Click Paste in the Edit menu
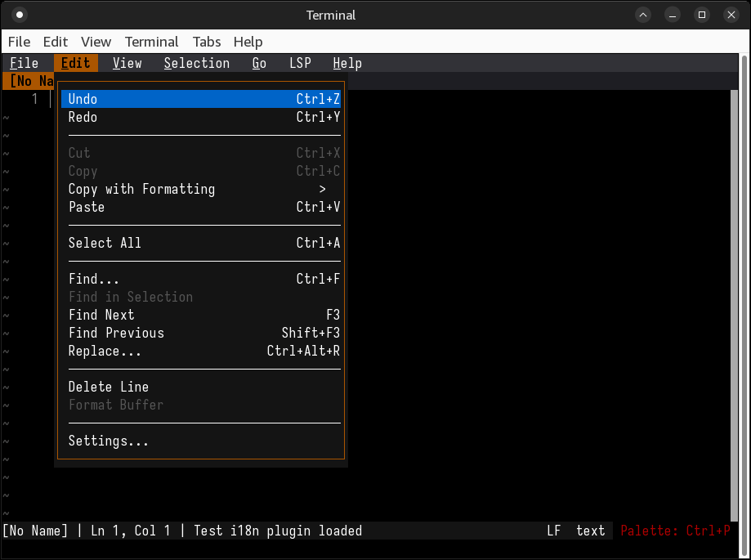The height and width of the screenshot is (560, 751). (200, 207)
